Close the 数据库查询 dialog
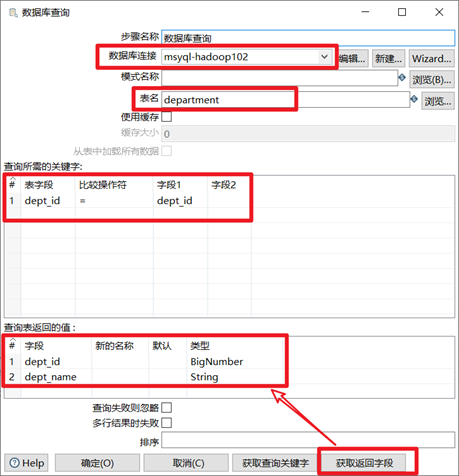 (x=439, y=12)
